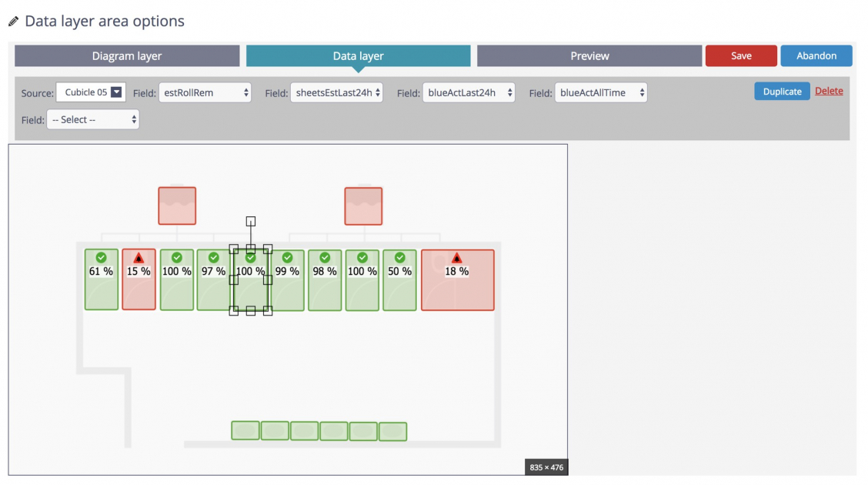Click the Save button

point(740,55)
